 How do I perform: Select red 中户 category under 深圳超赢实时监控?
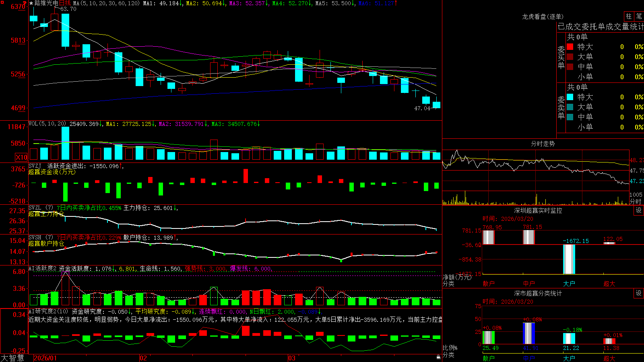coord(529,284)
